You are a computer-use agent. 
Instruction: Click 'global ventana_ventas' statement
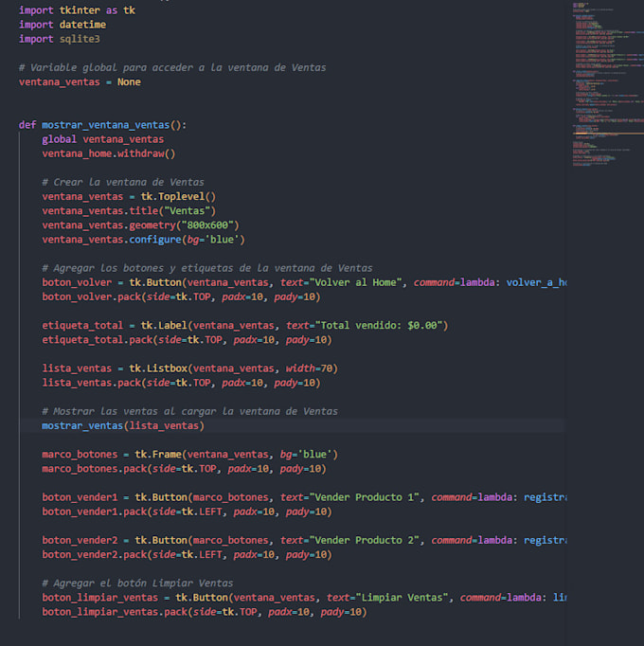[x=103, y=139]
